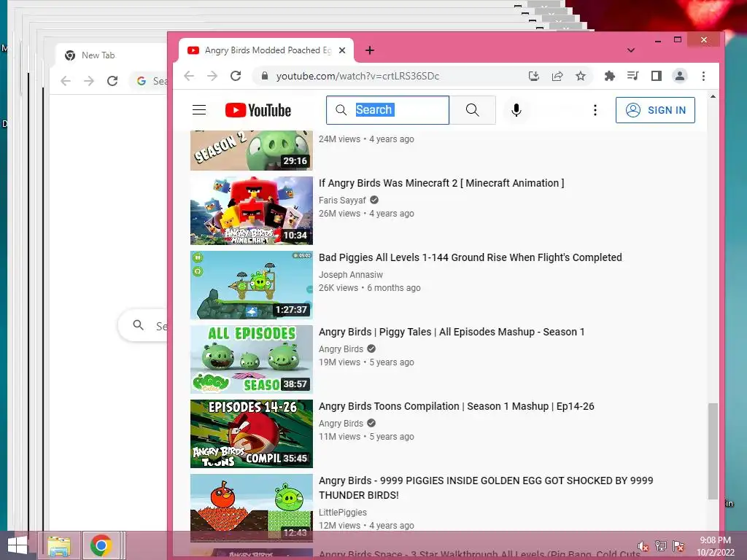The image size is (747, 560).
Task: Select the Angry Birds Modded Poached Eggs tab
Action: pos(266,50)
